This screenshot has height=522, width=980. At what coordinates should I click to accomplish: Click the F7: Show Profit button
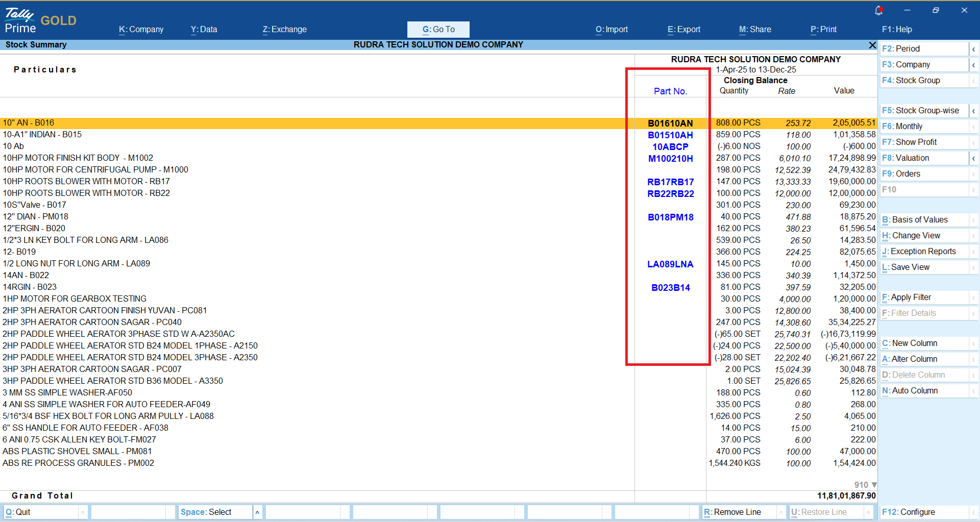pos(924,142)
